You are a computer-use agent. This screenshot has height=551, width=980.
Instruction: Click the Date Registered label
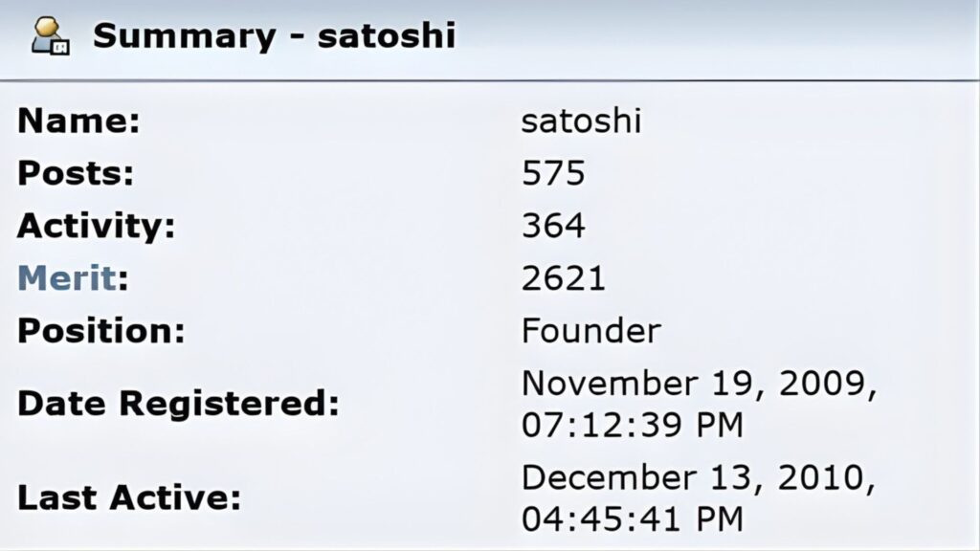(x=178, y=404)
